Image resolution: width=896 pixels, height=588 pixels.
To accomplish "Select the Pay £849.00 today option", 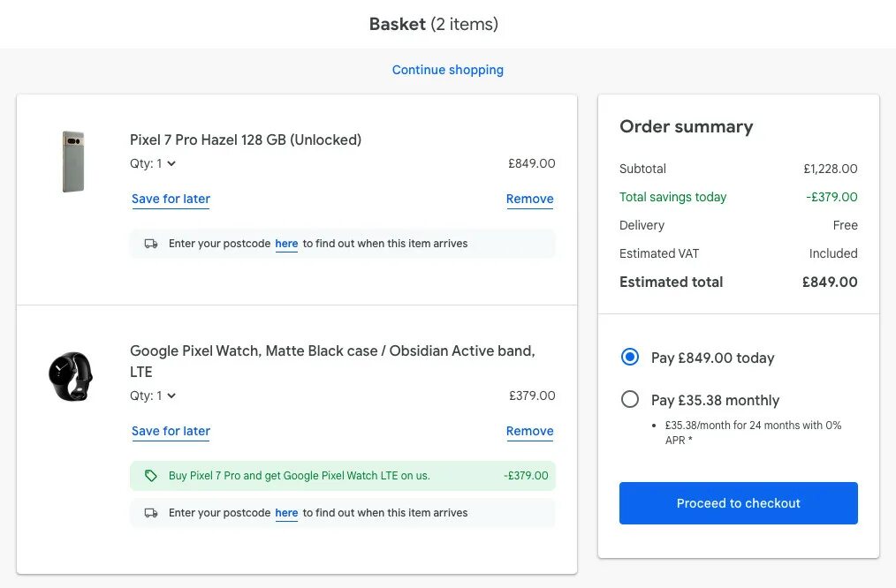I will (x=630, y=358).
